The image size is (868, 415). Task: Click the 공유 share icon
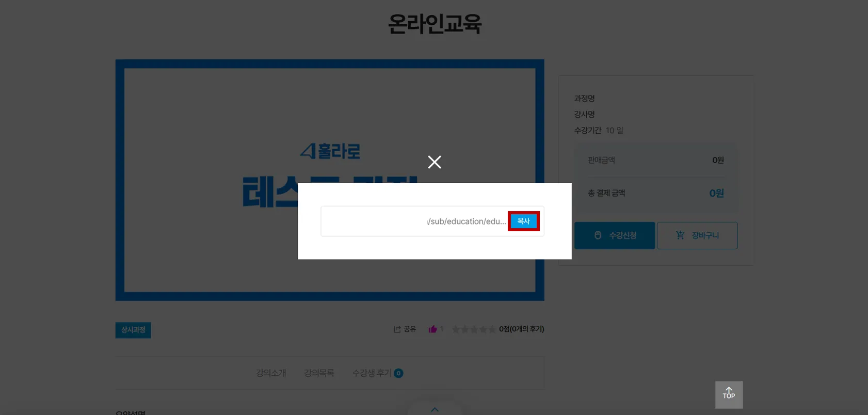coord(397,329)
